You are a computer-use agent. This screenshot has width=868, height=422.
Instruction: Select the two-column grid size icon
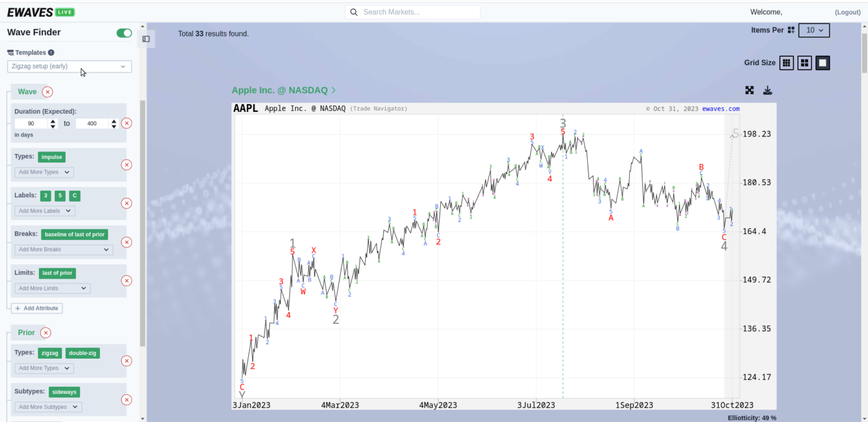tap(804, 63)
